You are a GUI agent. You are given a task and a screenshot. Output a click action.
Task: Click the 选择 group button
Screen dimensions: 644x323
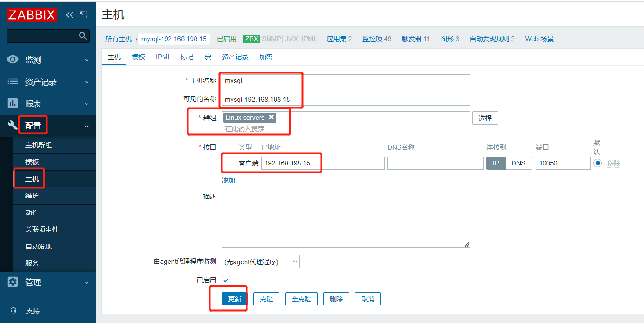pyautogui.click(x=485, y=118)
